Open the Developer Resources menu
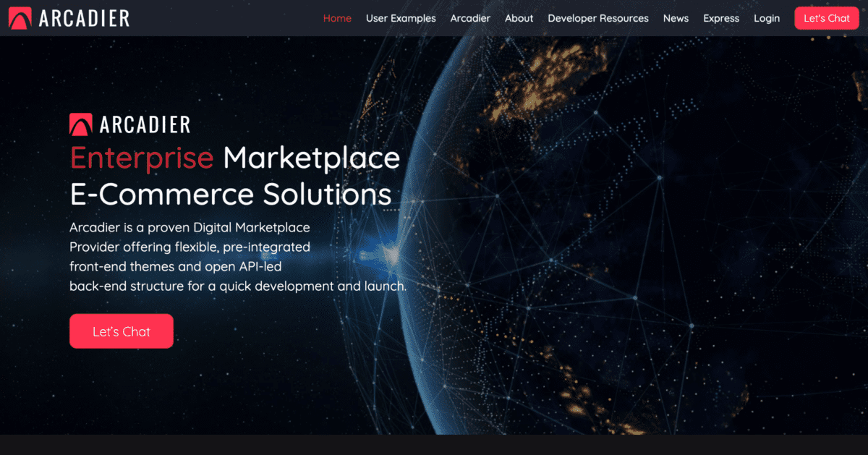Viewport: 868px width, 455px height. (598, 18)
